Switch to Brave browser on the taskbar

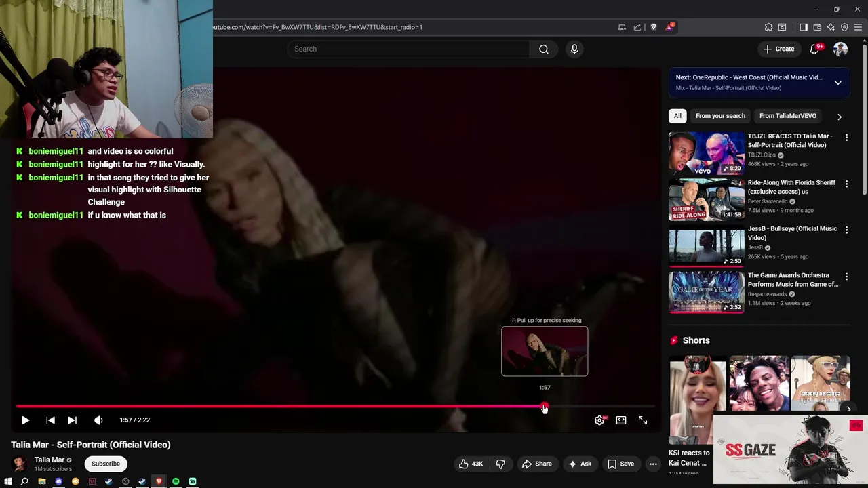(159, 481)
